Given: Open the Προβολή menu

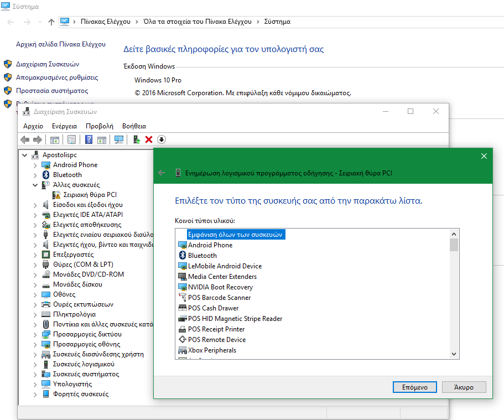Looking at the screenshot, I should (x=99, y=126).
